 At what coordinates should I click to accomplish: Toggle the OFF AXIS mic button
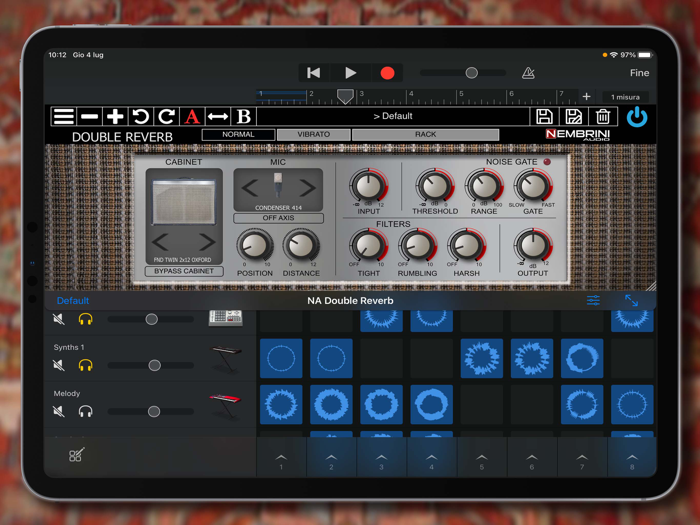pos(278,218)
